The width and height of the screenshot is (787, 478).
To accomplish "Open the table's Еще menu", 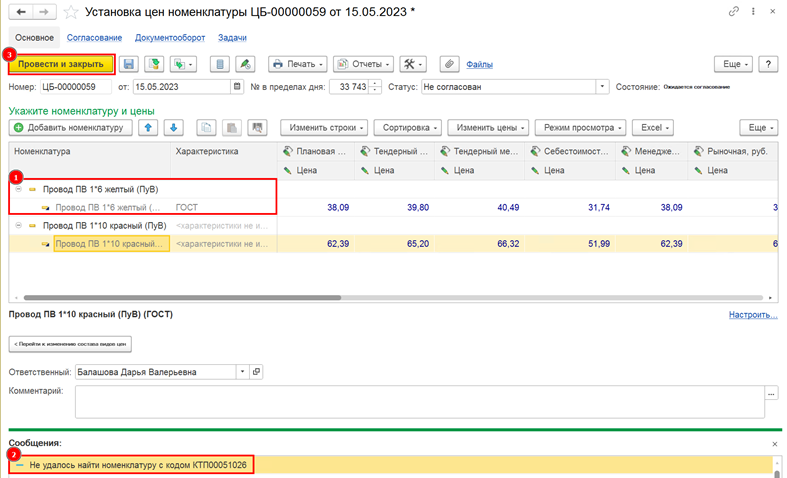I will tap(759, 128).
